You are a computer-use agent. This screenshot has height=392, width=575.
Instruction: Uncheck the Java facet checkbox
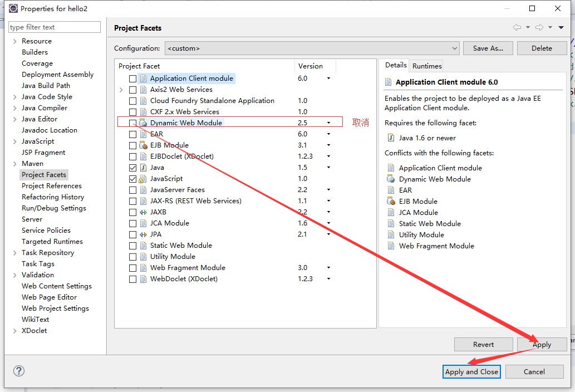point(132,168)
